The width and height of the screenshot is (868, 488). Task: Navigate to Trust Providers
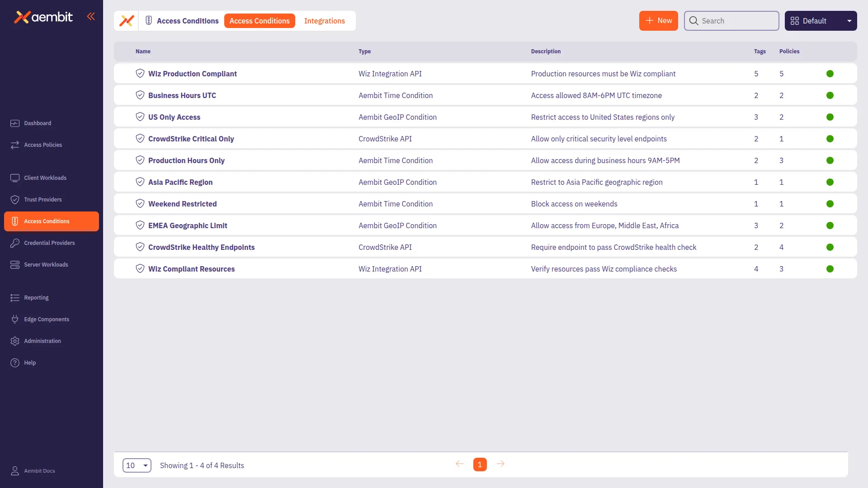point(43,199)
